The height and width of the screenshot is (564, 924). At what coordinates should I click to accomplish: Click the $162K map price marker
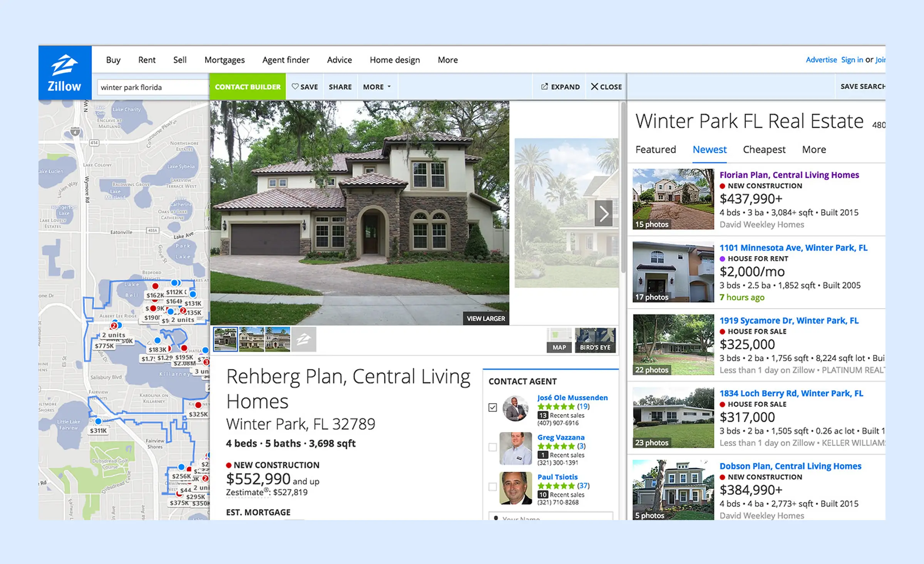point(155,295)
